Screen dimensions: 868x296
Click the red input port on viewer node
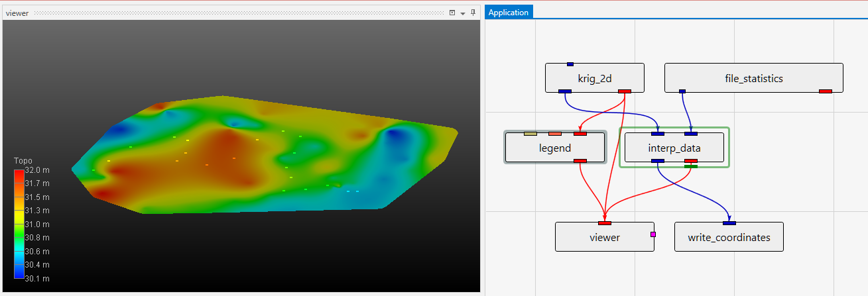605,223
